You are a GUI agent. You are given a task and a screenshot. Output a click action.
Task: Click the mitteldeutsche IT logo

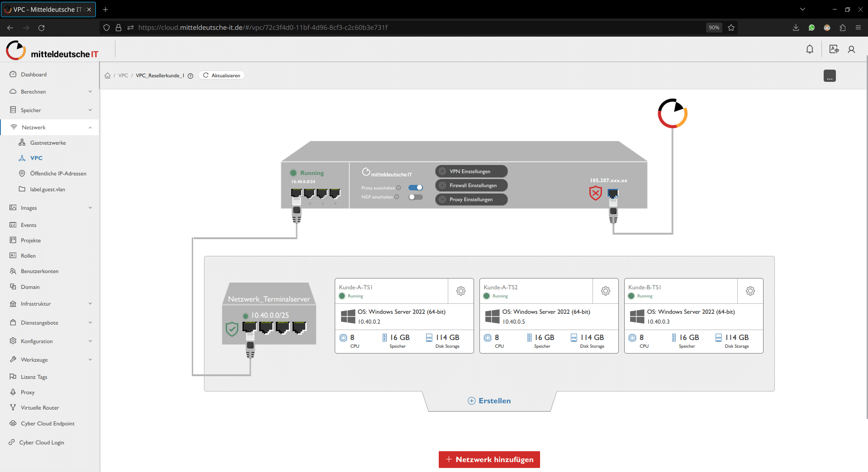(x=52, y=50)
